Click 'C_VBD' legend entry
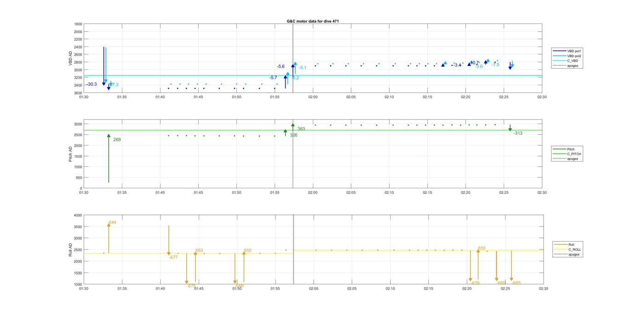Image resolution: width=644 pixels, height=319 pixels. click(x=573, y=61)
